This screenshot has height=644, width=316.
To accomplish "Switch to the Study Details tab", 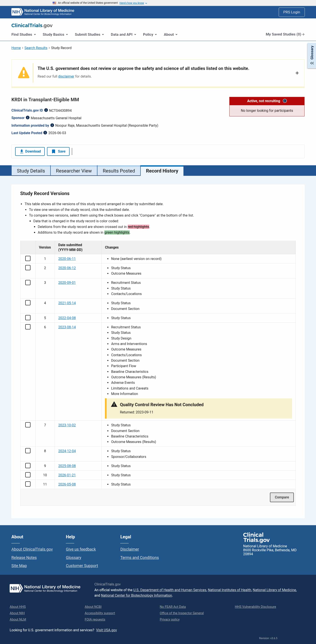I will tap(31, 171).
